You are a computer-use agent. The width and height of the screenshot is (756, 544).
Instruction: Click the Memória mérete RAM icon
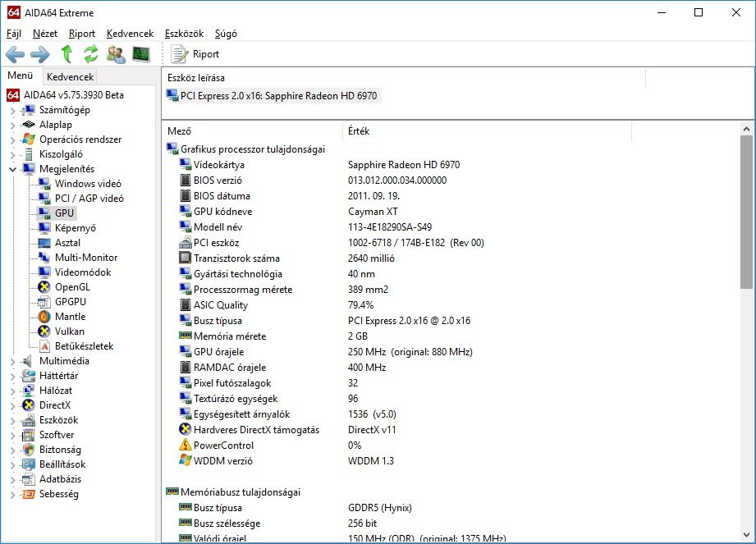[186, 336]
